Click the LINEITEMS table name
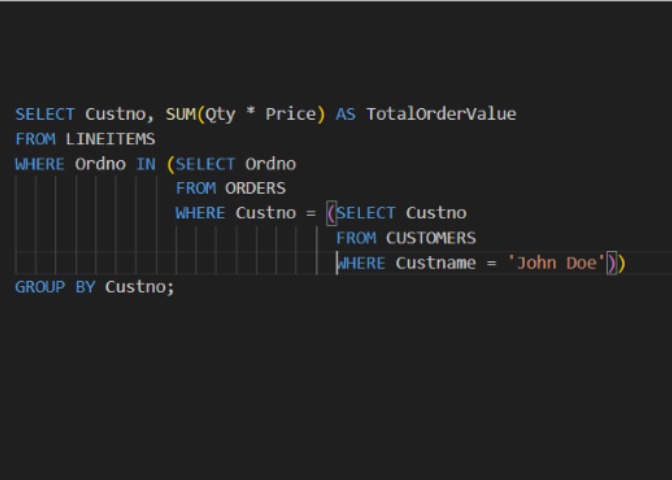Viewport: 672px width, 480px height. pyautogui.click(x=110, y=139)
